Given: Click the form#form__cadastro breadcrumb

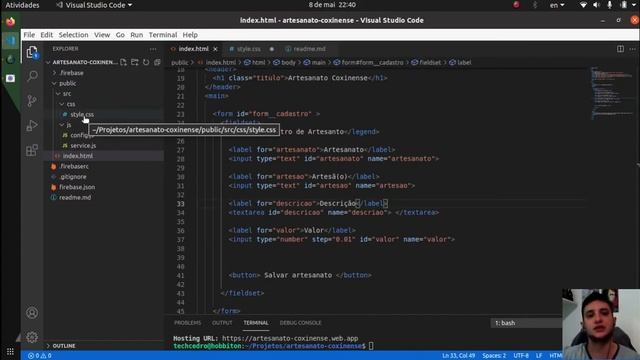Looking at the screenshot, I should point(368,62).
